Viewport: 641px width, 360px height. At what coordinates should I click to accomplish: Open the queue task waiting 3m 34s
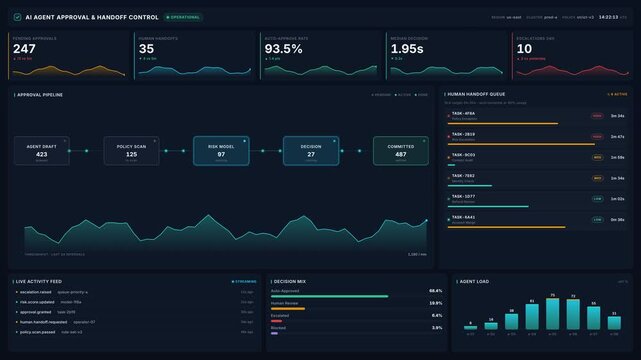tap(536, 117)
